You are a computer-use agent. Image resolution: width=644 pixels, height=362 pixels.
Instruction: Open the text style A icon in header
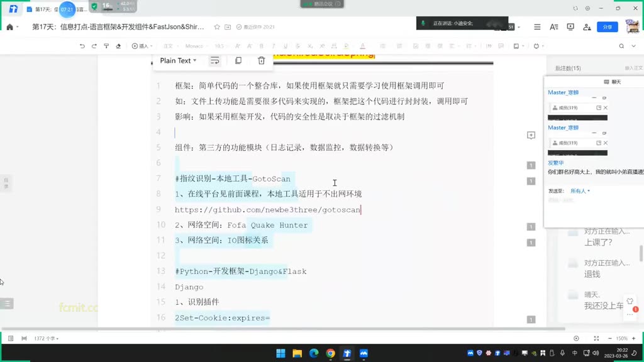click(x=553, y=27)
